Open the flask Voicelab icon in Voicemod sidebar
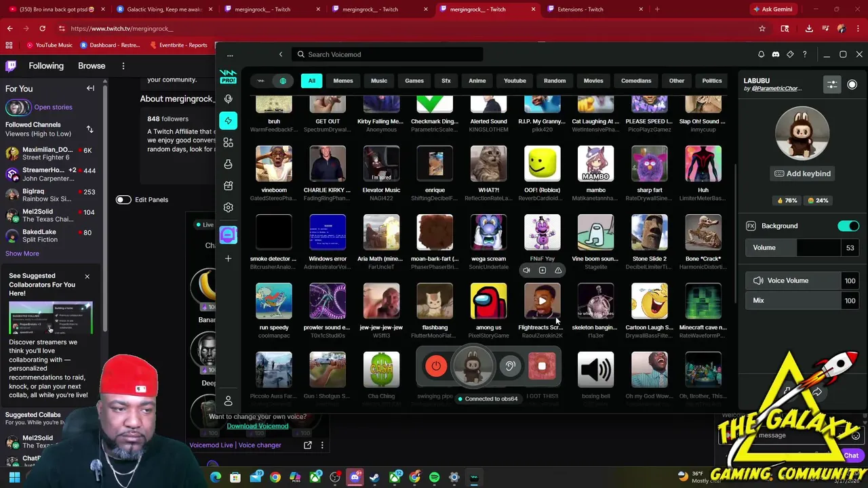The height and width of the screenshot is (488, 868). [x=229, y=164]
